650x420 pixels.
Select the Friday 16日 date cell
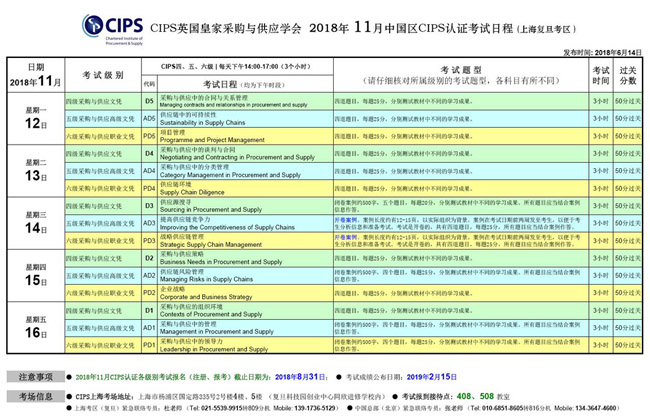(x=36, y=328)
